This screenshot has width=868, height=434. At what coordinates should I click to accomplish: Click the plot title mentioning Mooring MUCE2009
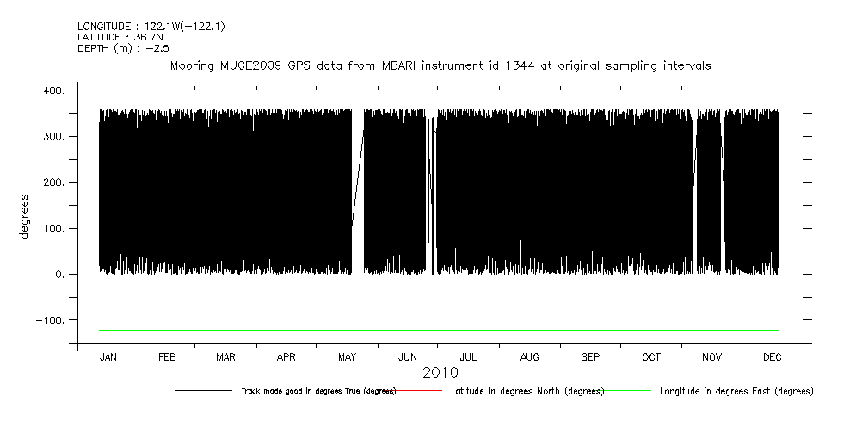440,66
